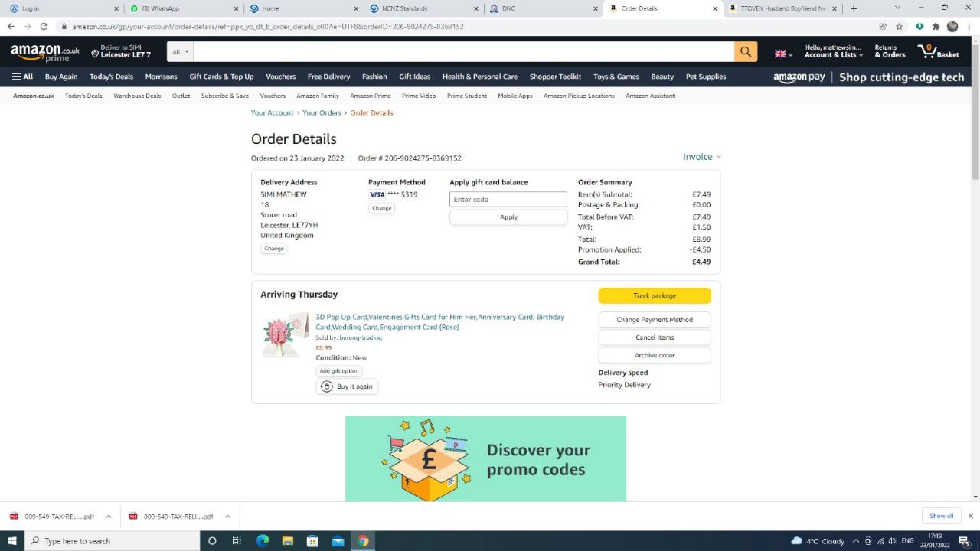Viewport: 980px width, 551px height.
Task: Click the Amazon Prime logo
Action: pos(45,53)
